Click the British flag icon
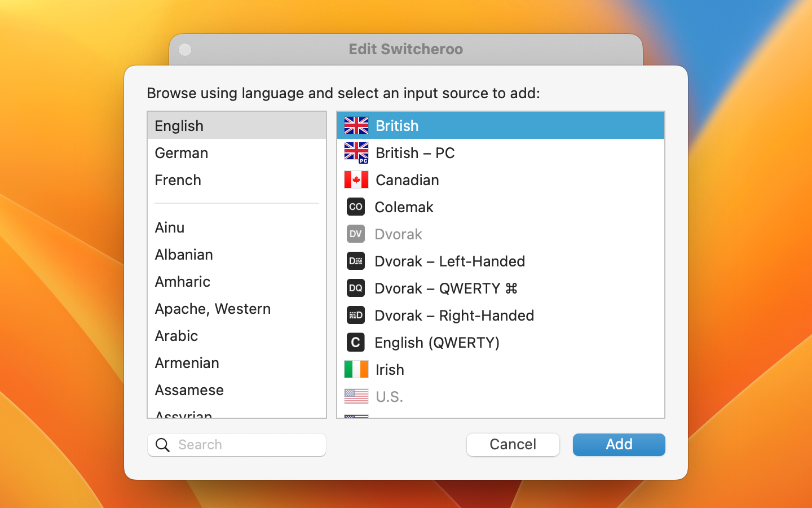The image size is (812, 508). 356,125
